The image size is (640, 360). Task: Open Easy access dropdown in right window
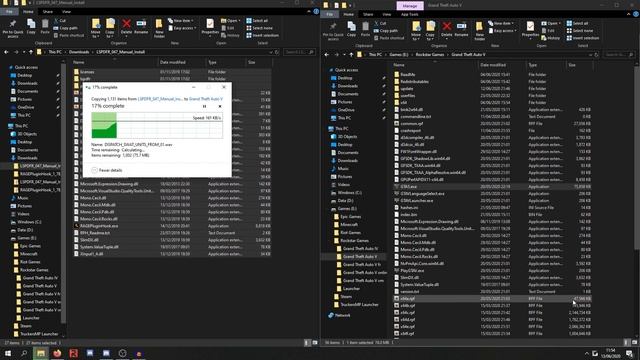click(502, 31)
